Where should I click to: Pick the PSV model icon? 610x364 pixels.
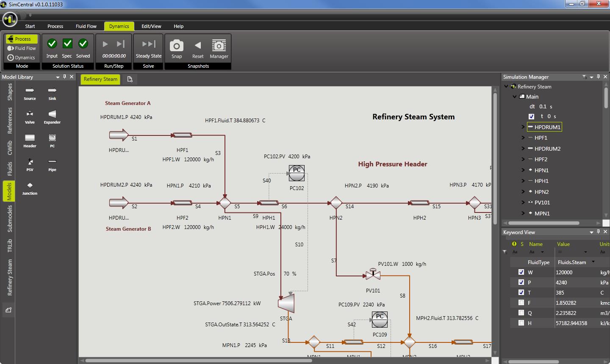[30, 162]
